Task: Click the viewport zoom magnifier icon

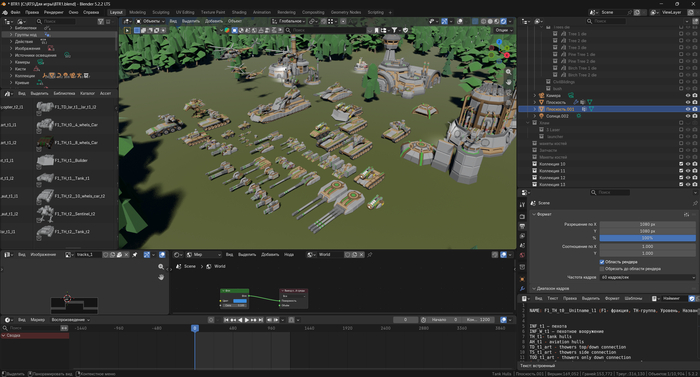Action: tap(508, 72)
